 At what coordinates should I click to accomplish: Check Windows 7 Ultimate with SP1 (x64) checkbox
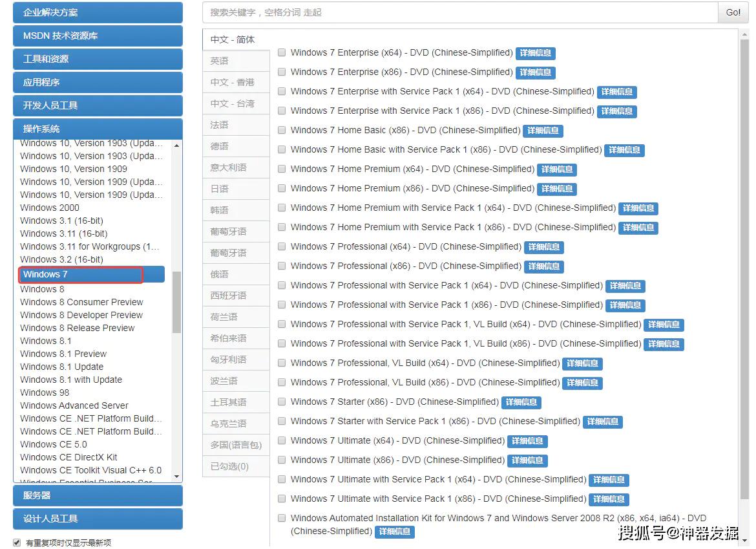pyautogui.click(x=282, y=479)
